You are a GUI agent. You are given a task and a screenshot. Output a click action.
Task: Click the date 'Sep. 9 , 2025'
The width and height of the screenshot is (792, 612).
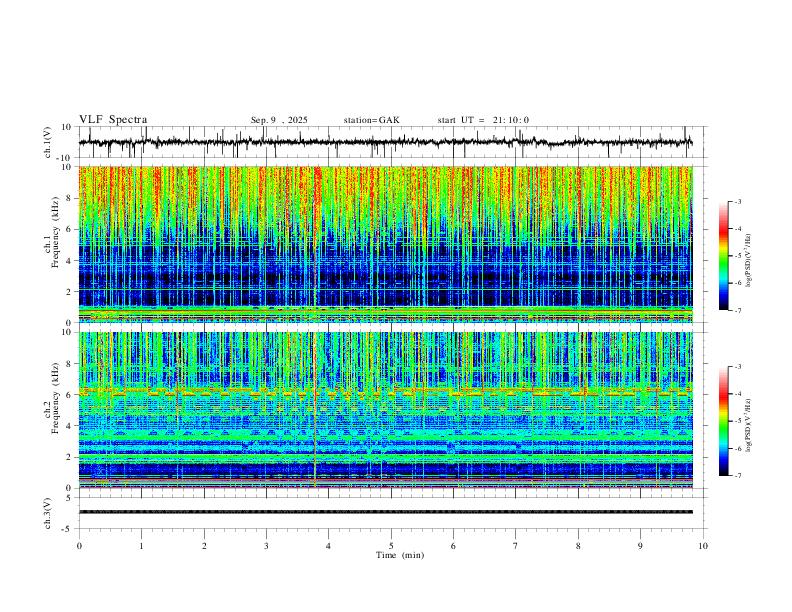pos(279,120)
